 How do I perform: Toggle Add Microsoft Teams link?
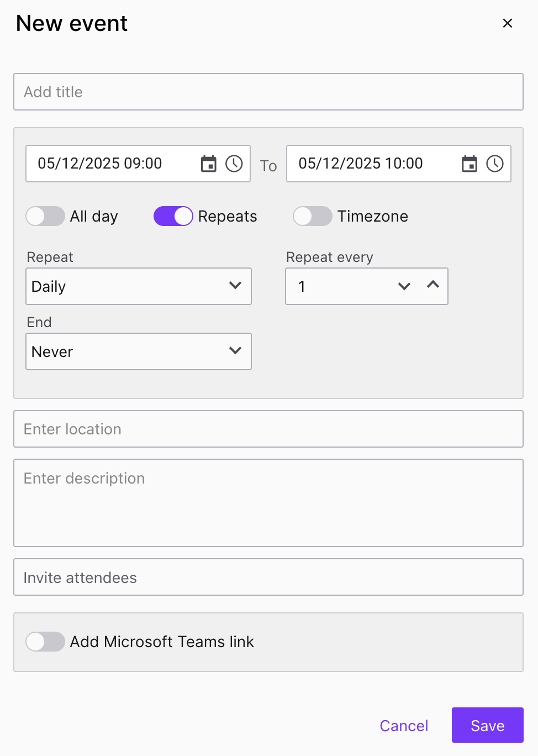[x=45, y=642]
